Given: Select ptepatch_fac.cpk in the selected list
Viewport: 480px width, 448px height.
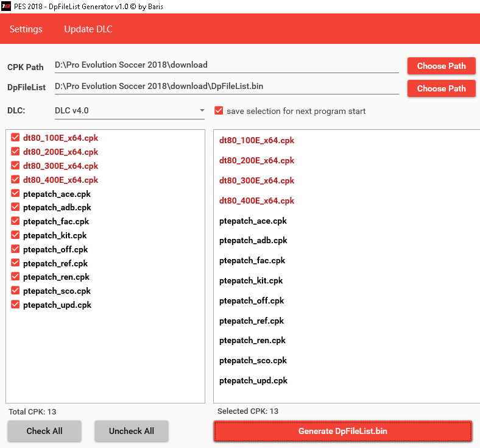Looking at the screenshot, I should coord(252,261).
